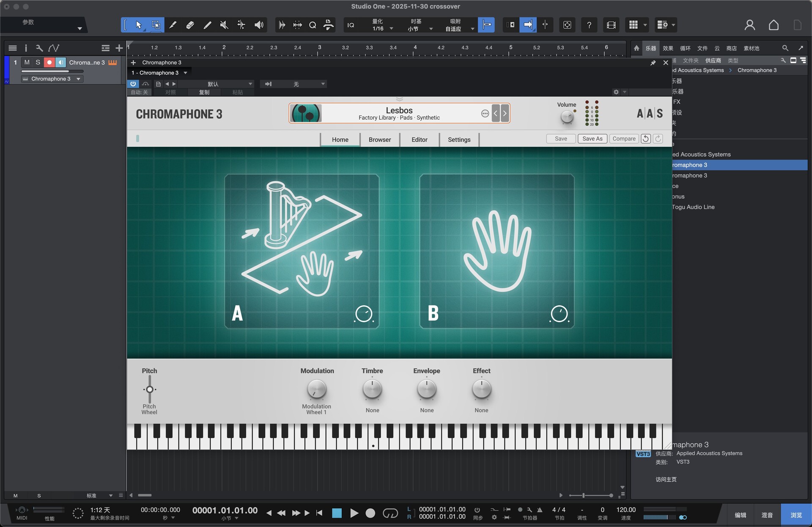Open the browser search magnifier icon

(x=785, y=48)
